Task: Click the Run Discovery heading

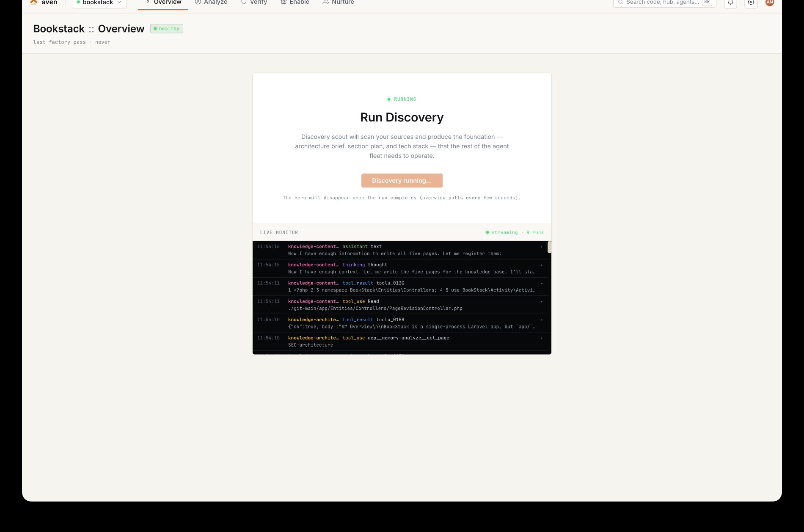Action: pos(402,117)
